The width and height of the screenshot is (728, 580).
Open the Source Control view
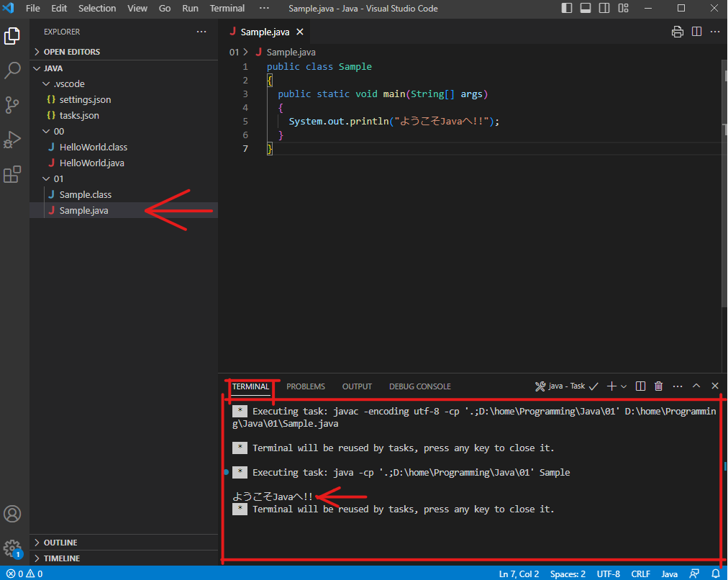(12, 105)
